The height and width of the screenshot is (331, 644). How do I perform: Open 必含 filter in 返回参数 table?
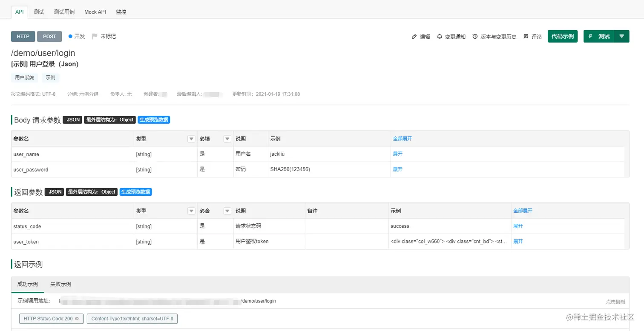227,211
